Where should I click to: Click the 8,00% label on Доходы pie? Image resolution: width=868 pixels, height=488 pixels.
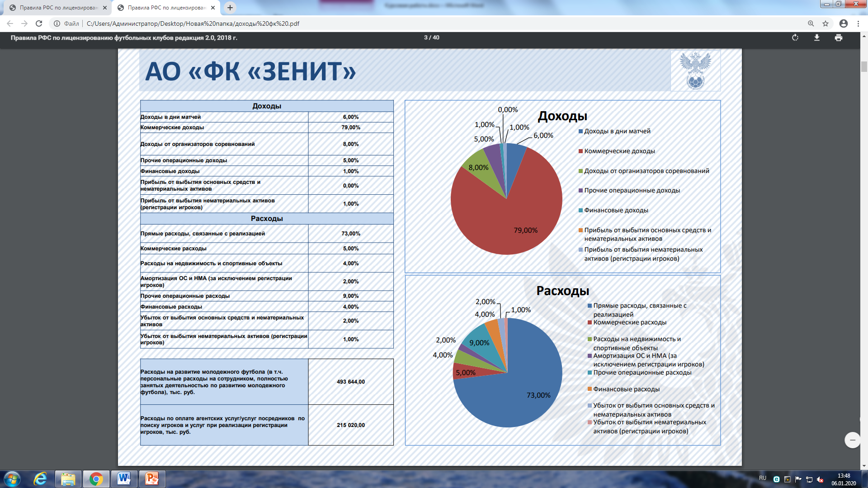click(x=478, y=168)
